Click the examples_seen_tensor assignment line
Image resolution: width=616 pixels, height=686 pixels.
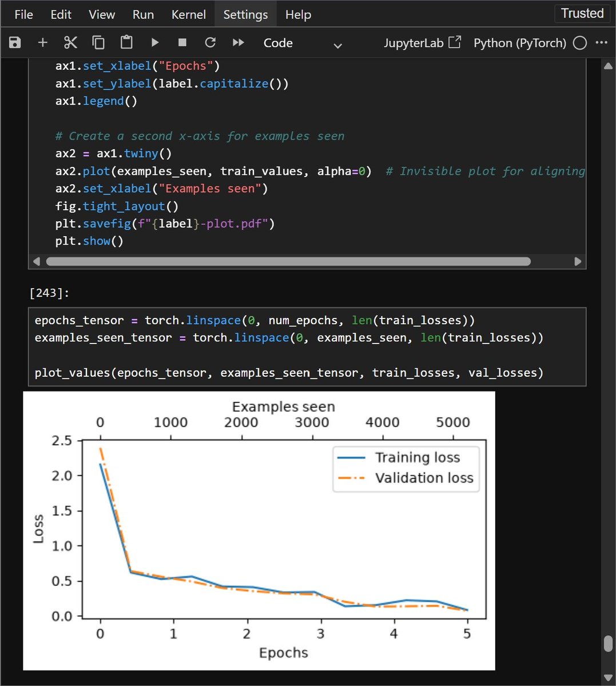pos(289,337)
